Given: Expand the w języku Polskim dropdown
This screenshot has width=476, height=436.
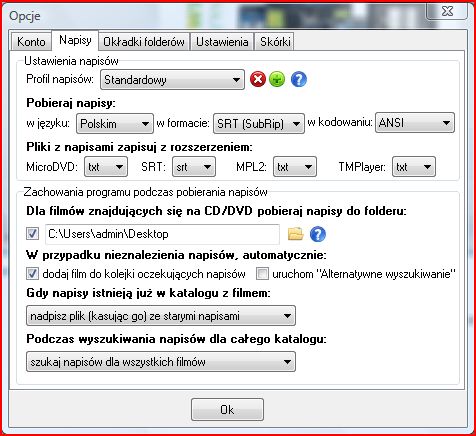Looking at the screenshot, I should click(115, 124).
